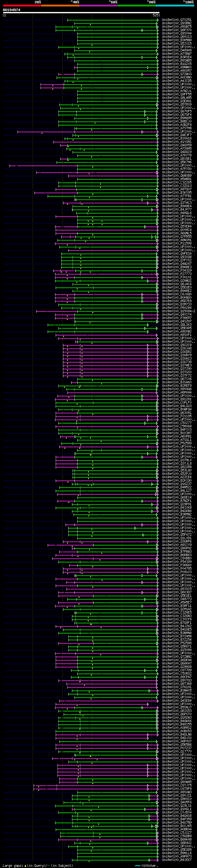The height and width of the screenshot is (868, 197).
Task: Choose the UniRef100_B3SA60 entry
Action: (176, 382)
